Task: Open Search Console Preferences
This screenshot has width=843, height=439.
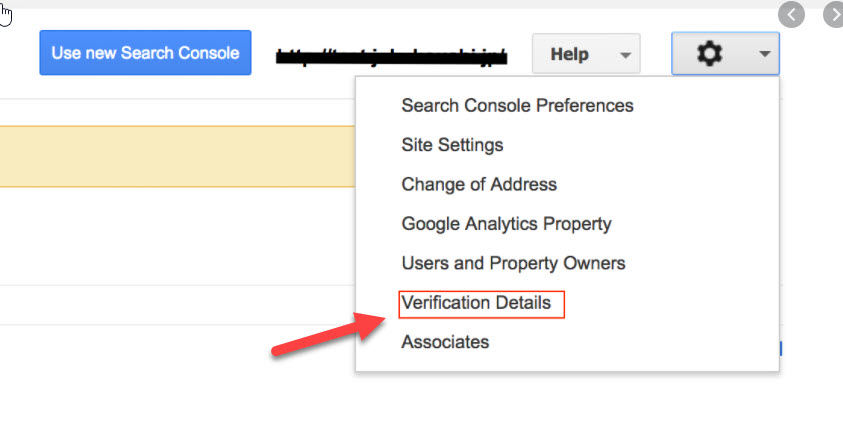Action: coord(517,105)
